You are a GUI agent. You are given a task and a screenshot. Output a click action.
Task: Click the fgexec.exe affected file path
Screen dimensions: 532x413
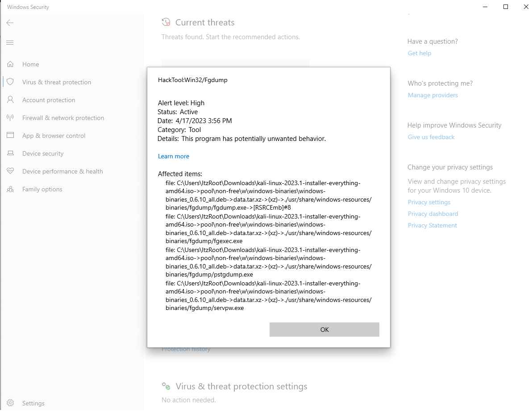tap(268, 229)
